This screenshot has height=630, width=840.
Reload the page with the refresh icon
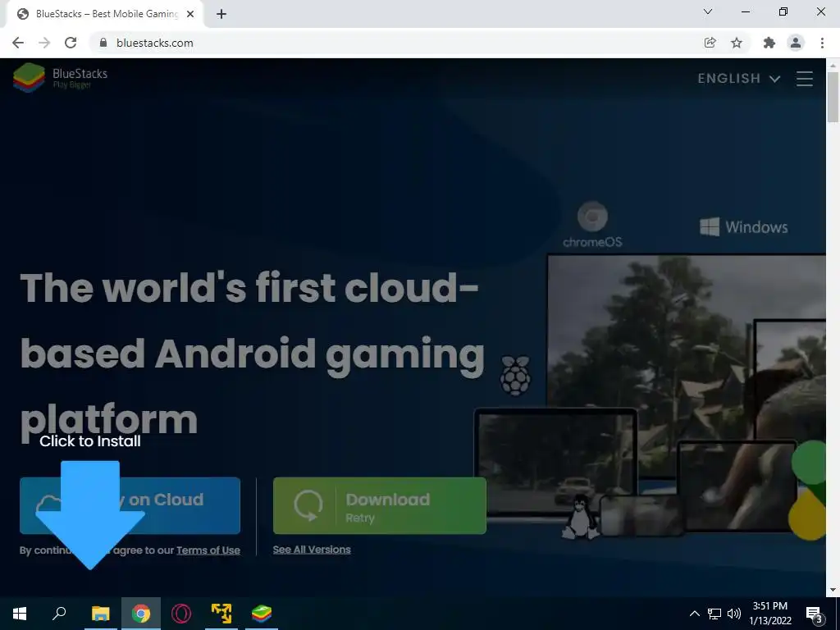click(x=71, y=43)
